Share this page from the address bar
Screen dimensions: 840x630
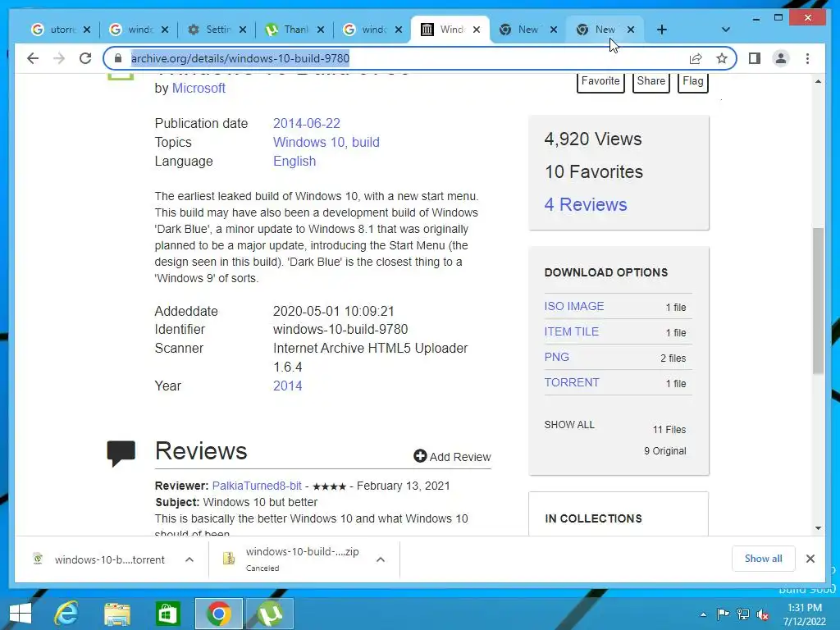tap(696, 58)
